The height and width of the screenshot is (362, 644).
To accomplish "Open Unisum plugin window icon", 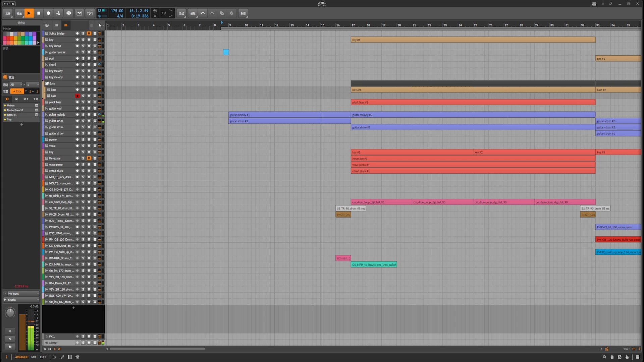I will click(x=37, y=105).
